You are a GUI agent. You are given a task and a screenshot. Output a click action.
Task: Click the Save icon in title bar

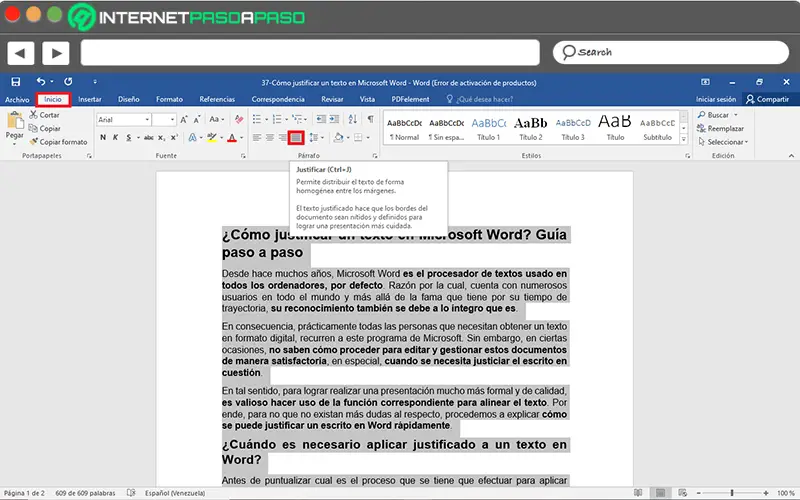click(x=16, y=82)
